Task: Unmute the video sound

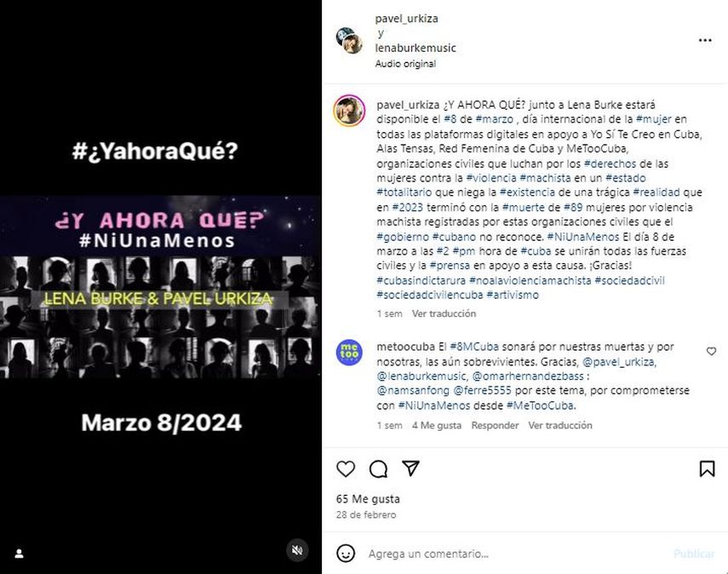Action: [x=297, y=550]
